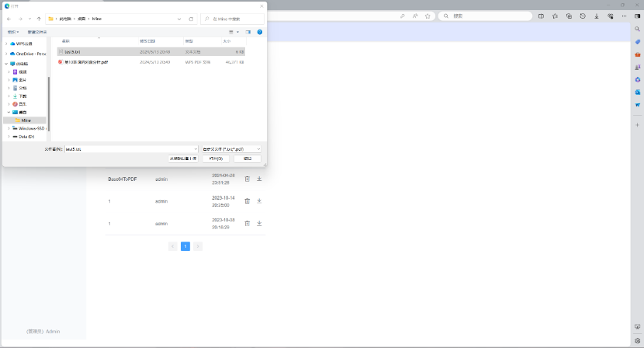
Task: Click the blue help icon in the dialog toolbar
Action: point(260,32)
